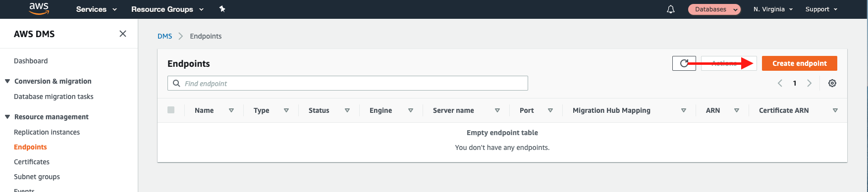The image size is (868, 192).
Task: Open table preferences gear
Action: pos(832,83)
